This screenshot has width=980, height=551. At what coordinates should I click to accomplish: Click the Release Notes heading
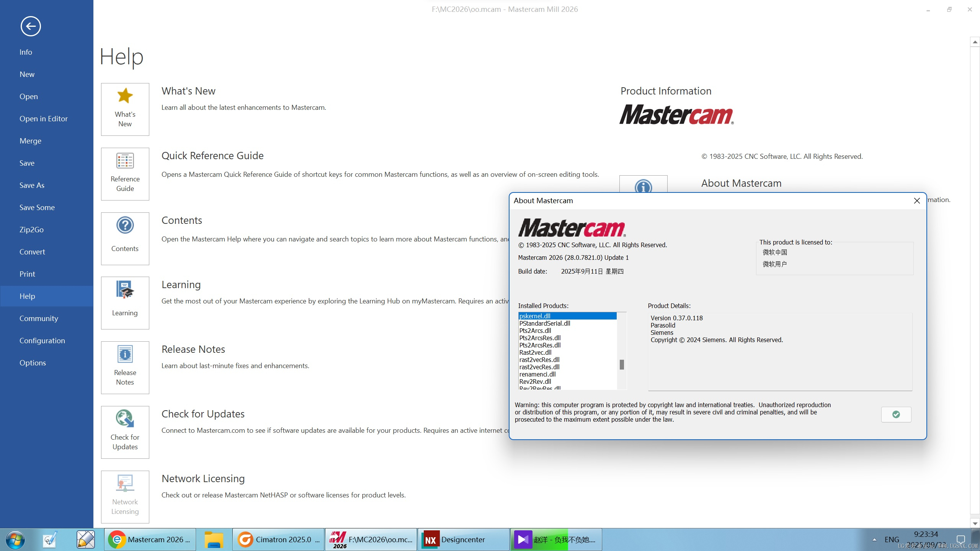point(193,349)
